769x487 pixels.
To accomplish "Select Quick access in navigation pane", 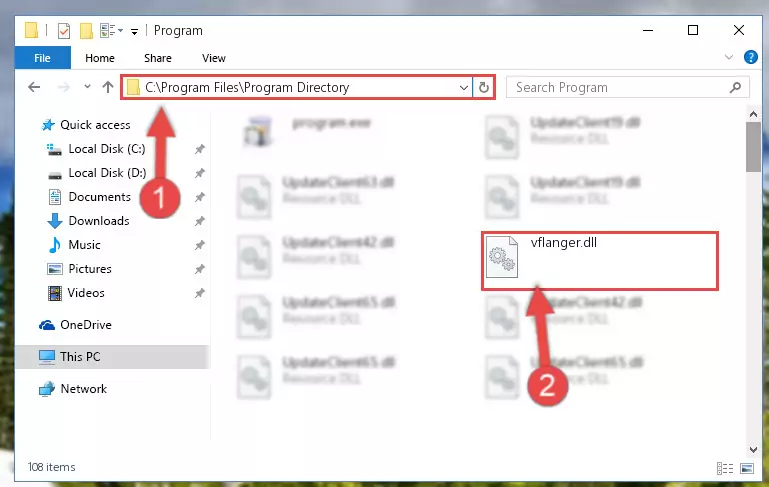I will (x=95, y=125).
